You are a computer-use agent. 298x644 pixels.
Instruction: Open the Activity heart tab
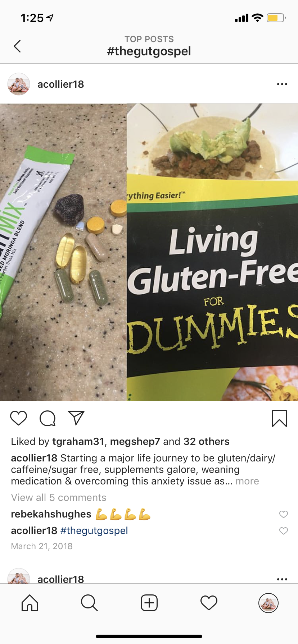click(209, 603)
